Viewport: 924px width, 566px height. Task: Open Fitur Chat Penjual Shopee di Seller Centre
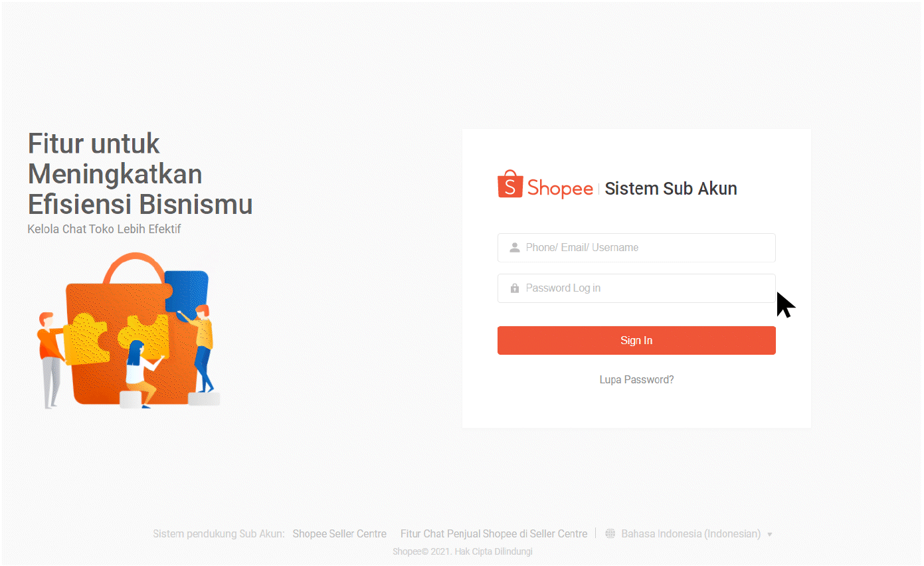[x=494, y=534]
